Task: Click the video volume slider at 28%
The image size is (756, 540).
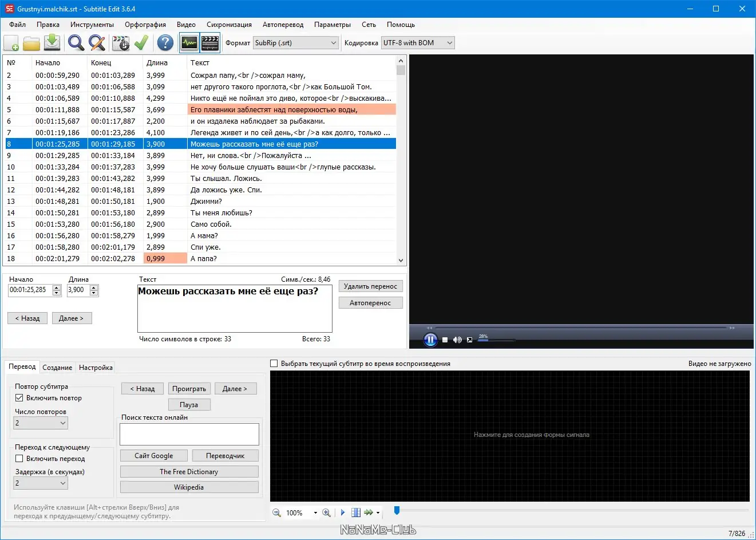Action: click(496, 340)
